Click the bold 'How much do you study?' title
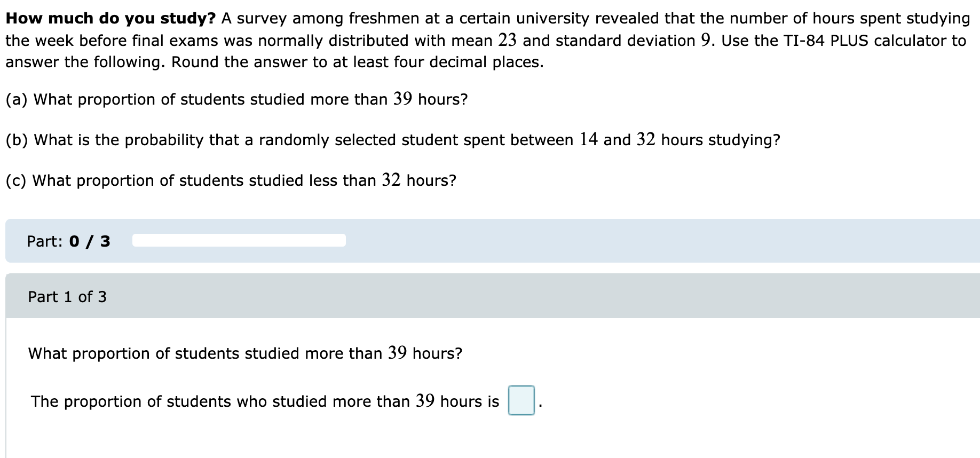 tap(110, 19)
